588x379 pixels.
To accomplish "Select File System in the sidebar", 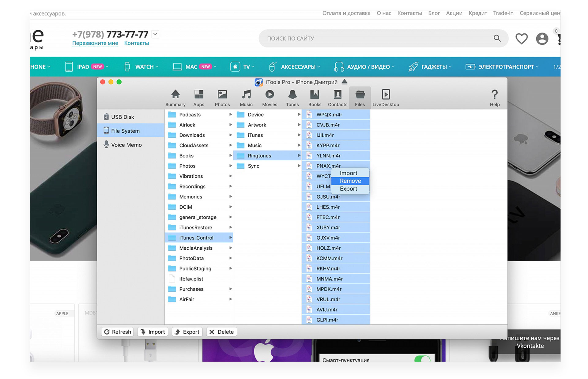I will (131, 131).
